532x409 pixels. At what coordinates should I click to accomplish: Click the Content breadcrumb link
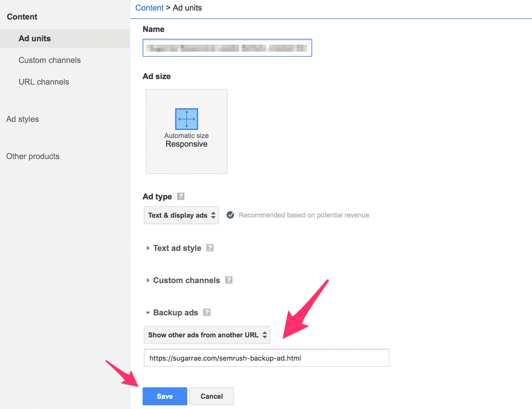tap(149, 8)
